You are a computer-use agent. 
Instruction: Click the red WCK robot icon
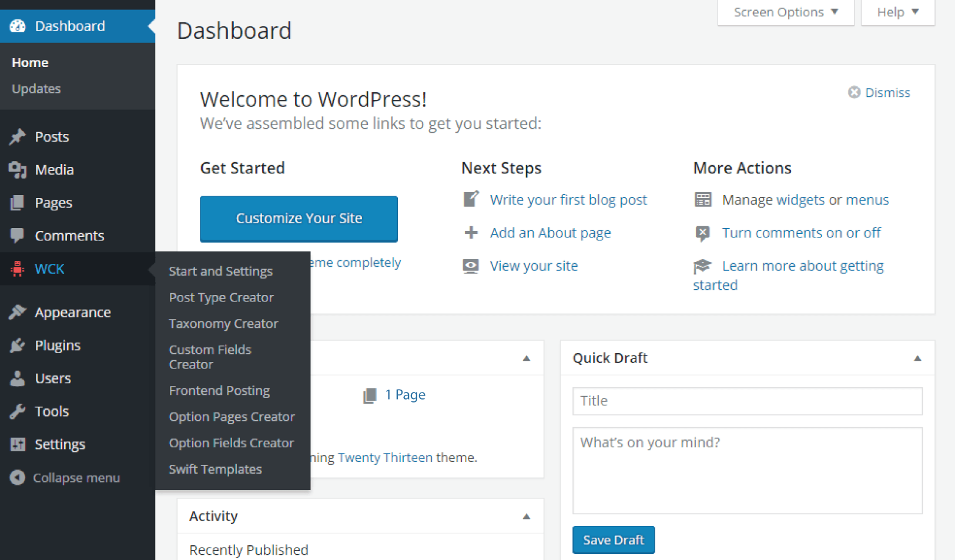coord(18,269)
